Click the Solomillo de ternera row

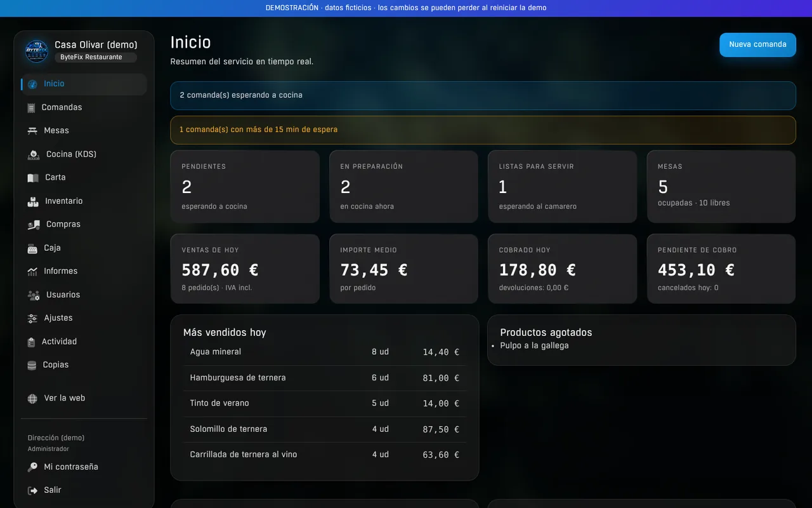pyautogui.click(x=324, y=429)
